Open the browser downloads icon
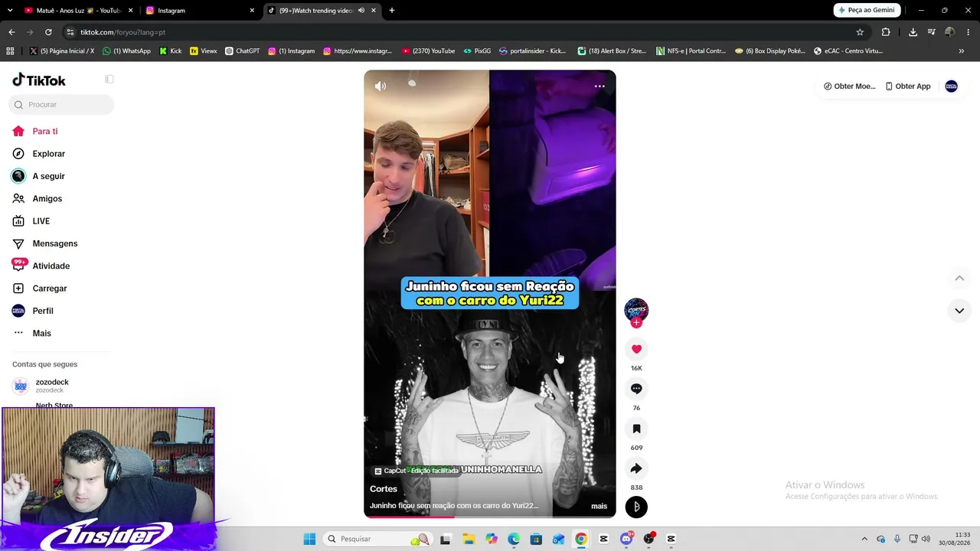 [x=913, y=32]
